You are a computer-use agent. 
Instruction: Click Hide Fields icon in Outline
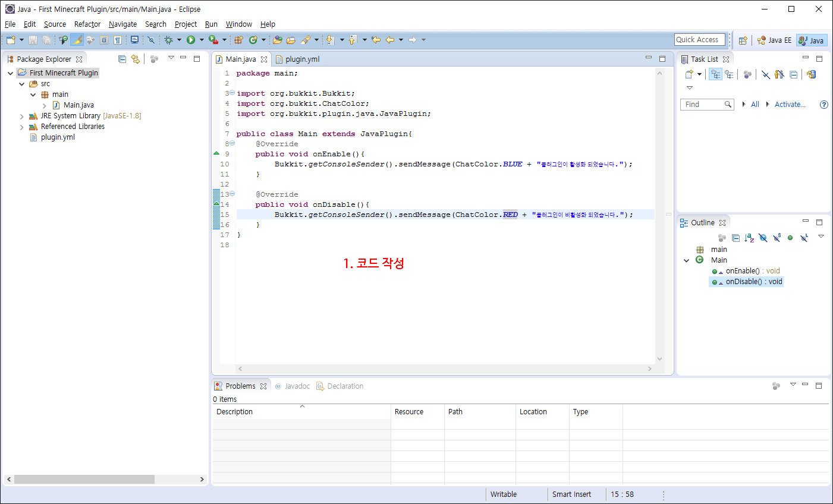pyautogui.click(x=763, y=238)
